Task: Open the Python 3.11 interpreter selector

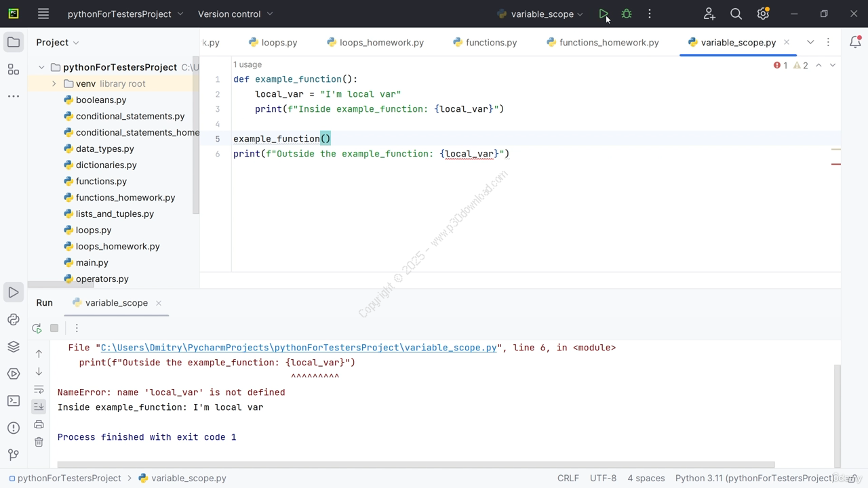Action: (x=754, y=478)
